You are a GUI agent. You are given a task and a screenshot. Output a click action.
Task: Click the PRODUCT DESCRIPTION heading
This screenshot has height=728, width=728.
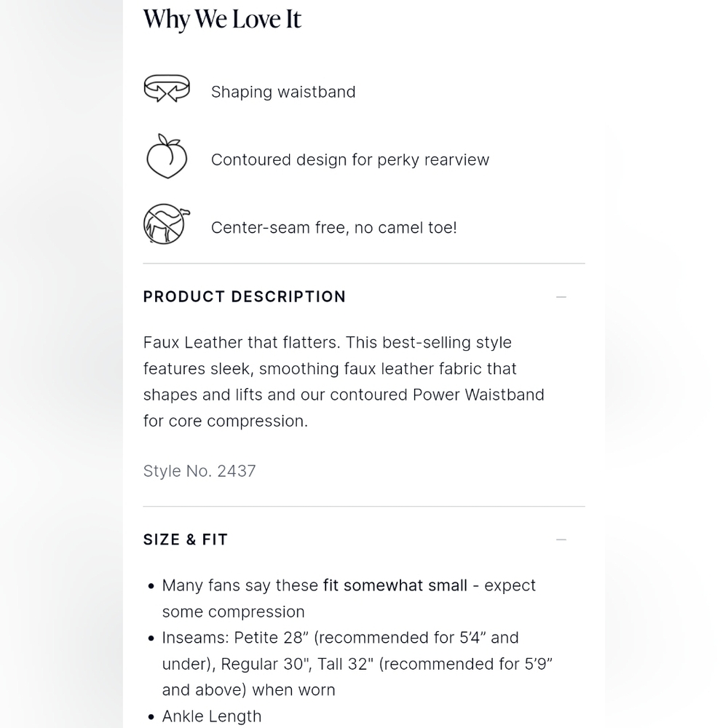[244, 297]
